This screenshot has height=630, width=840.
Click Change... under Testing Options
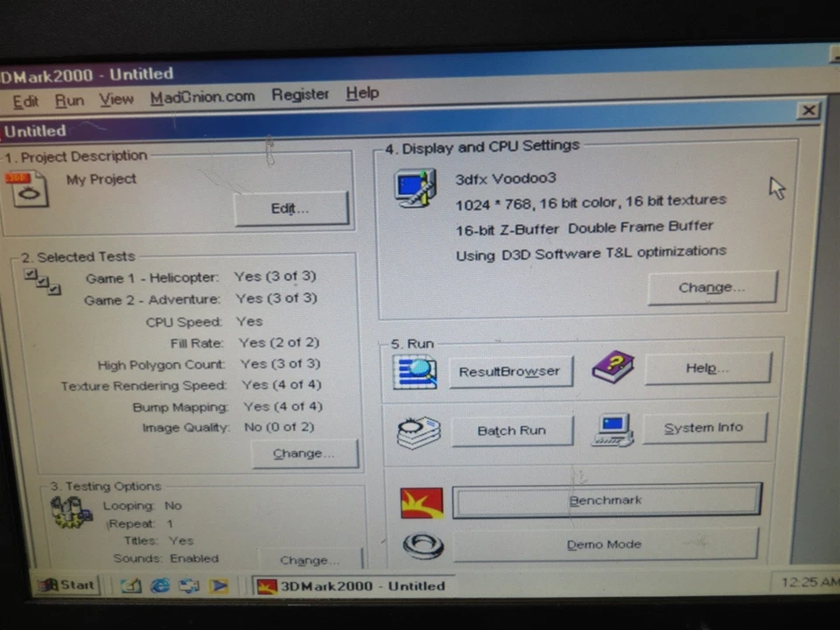pos(310,560)
